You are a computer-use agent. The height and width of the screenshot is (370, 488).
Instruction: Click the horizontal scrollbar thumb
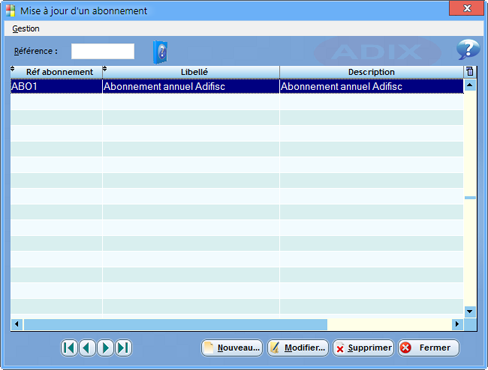[x=175, y=324]
